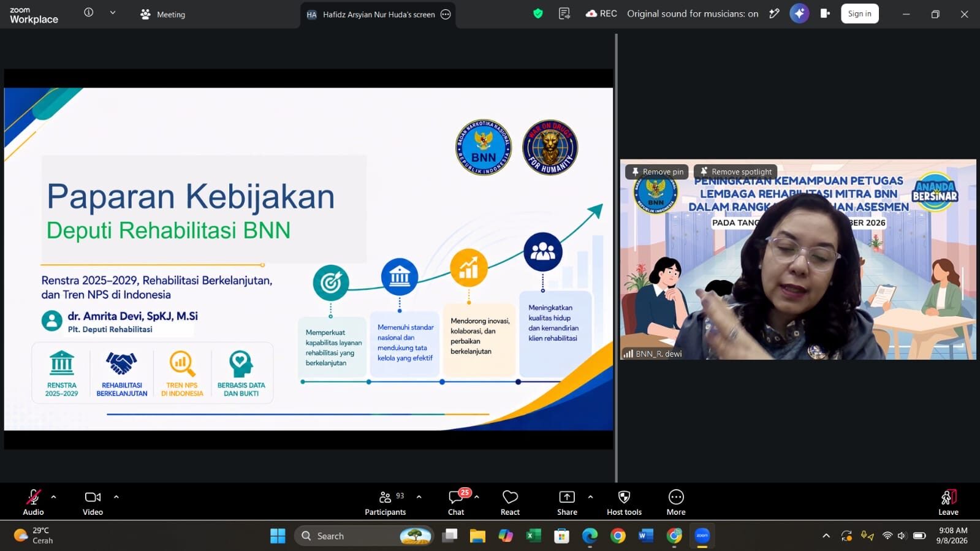Unmute microphone with Audio button
The height and width of the screenshot is (551, 980).
point(33,502)
